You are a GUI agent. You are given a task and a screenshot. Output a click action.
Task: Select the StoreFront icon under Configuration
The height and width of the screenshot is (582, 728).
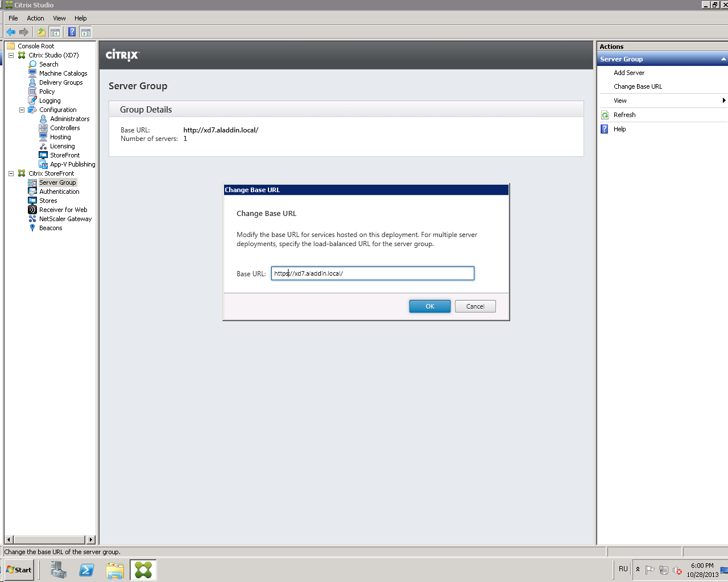43,155
